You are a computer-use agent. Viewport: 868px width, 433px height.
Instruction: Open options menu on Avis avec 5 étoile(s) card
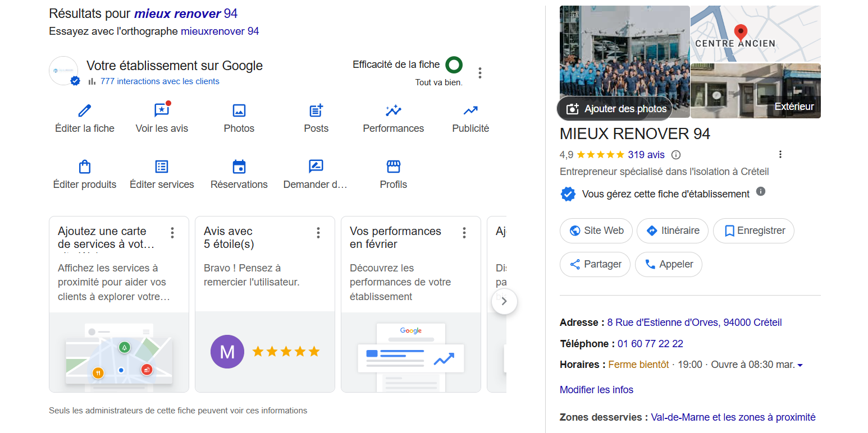(318, 233)
